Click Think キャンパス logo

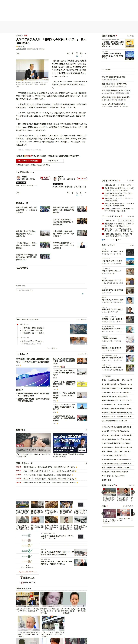click(28, 577)
